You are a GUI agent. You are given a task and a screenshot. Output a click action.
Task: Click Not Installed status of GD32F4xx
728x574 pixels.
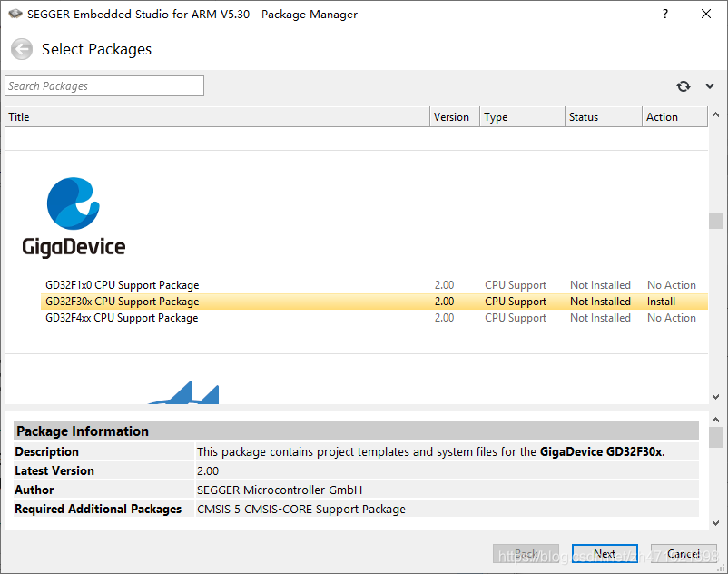(x=600, y=318)
